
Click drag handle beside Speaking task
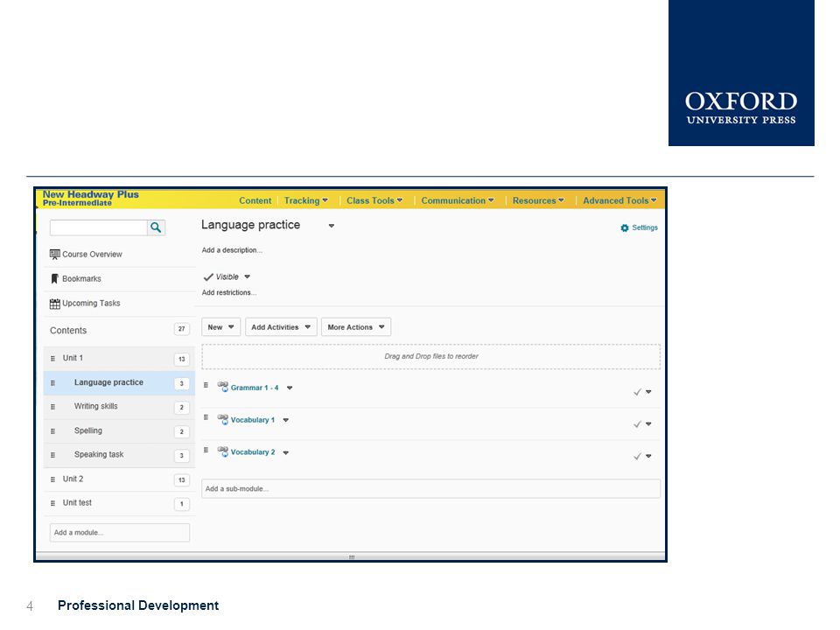(52, 455)
